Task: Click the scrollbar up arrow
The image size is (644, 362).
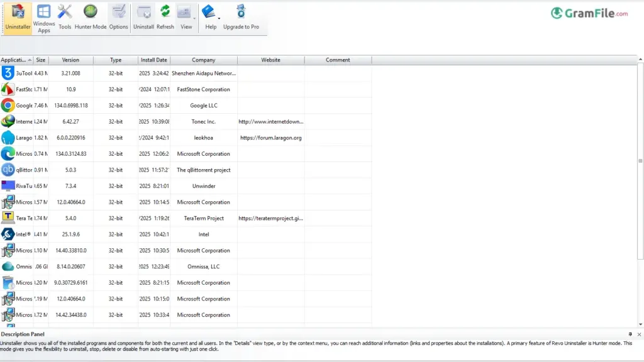Action: pyautogui.click(x=640, y=60)
